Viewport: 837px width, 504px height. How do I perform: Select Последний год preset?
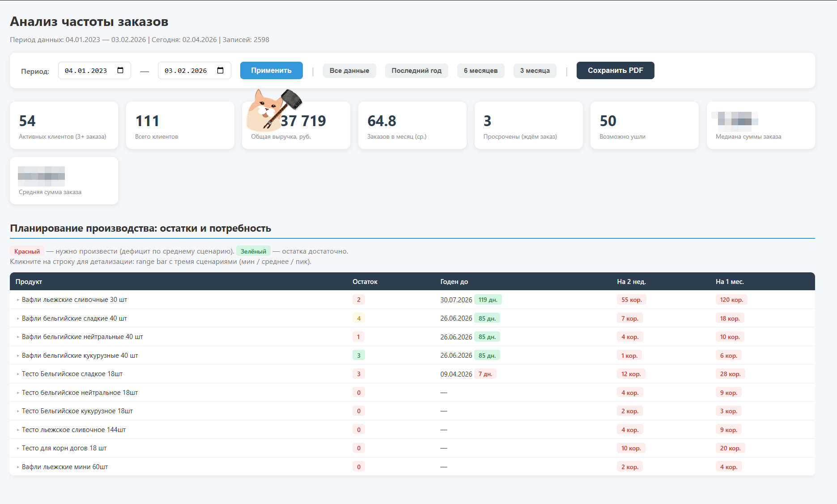pos(416,71)
